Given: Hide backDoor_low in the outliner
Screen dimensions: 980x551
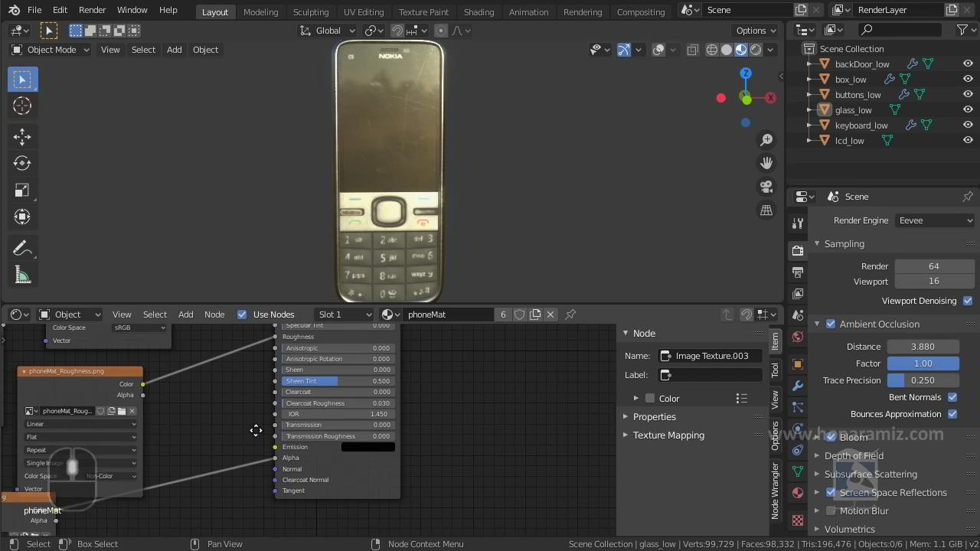Looking at the screenshot, I should pyautogui.click(x=968, y=64).
